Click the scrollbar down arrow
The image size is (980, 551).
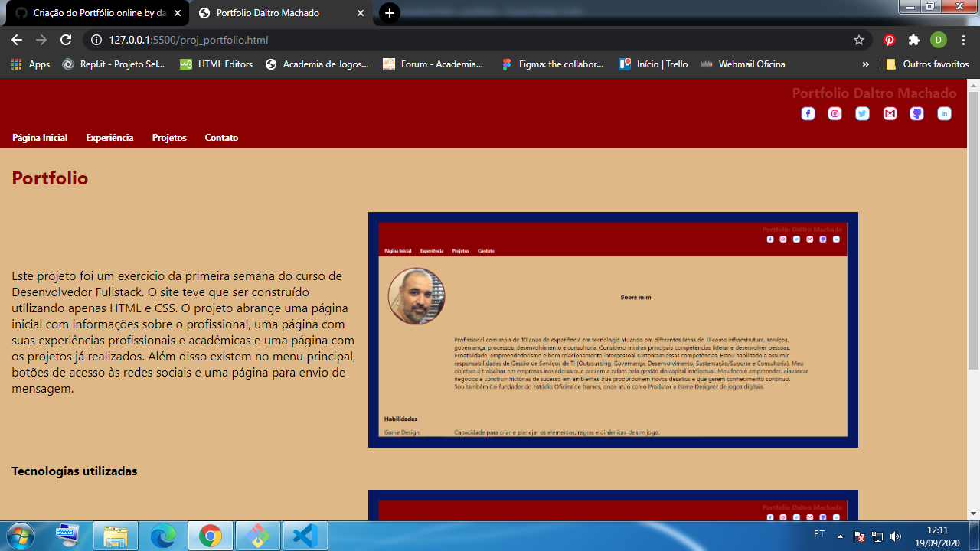[973, 514]
